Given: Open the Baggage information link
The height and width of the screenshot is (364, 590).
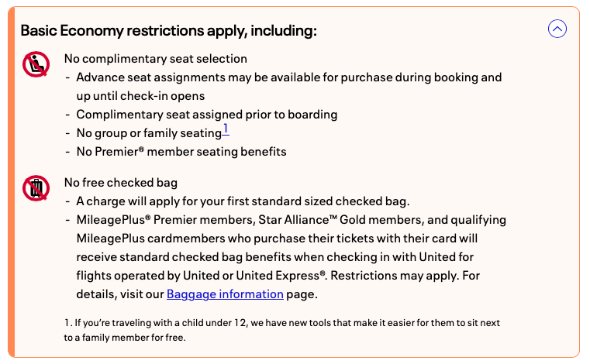Looking at the screenshot, I should click(225, 294).
